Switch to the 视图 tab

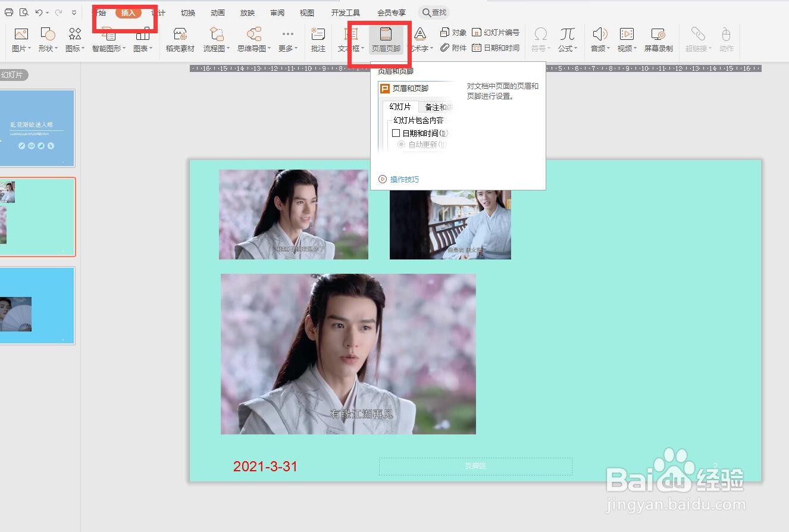(307, 12)
